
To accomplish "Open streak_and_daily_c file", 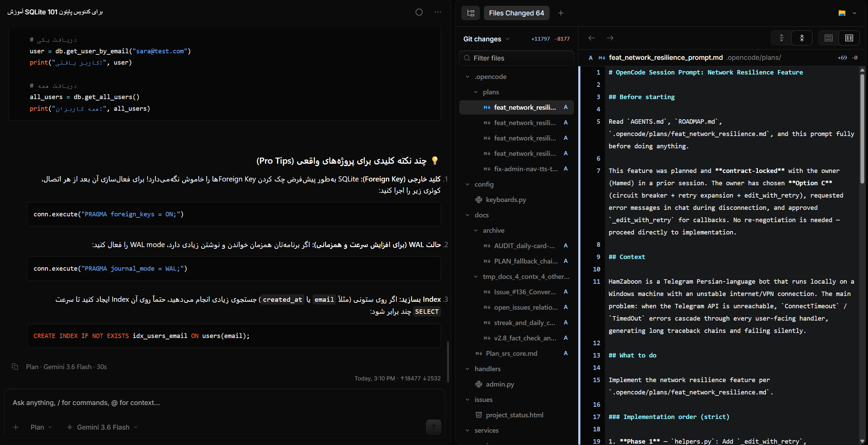I will coord(516,323).
